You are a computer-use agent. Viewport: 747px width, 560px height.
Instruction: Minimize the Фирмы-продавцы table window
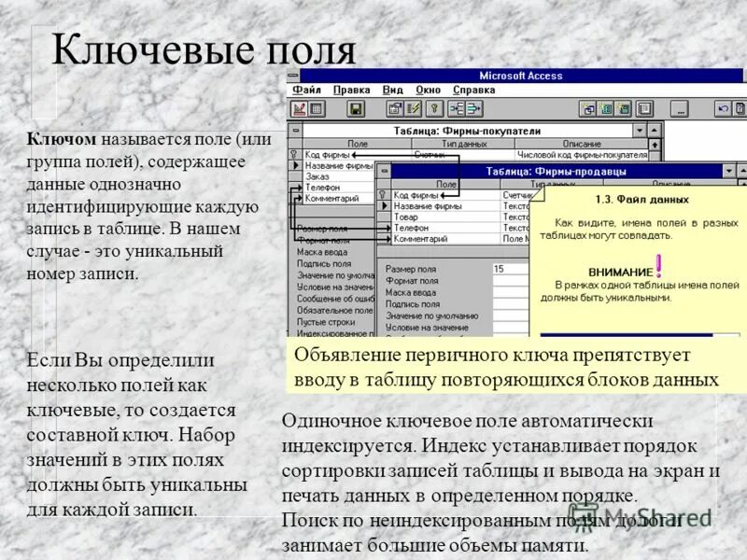(x=729, y=171)
